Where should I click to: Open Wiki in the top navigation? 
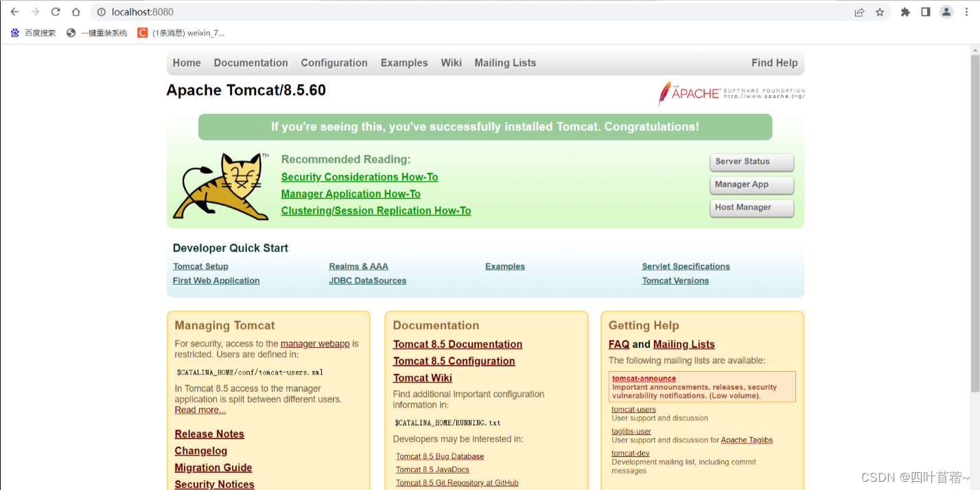click(x=452, y=62)
